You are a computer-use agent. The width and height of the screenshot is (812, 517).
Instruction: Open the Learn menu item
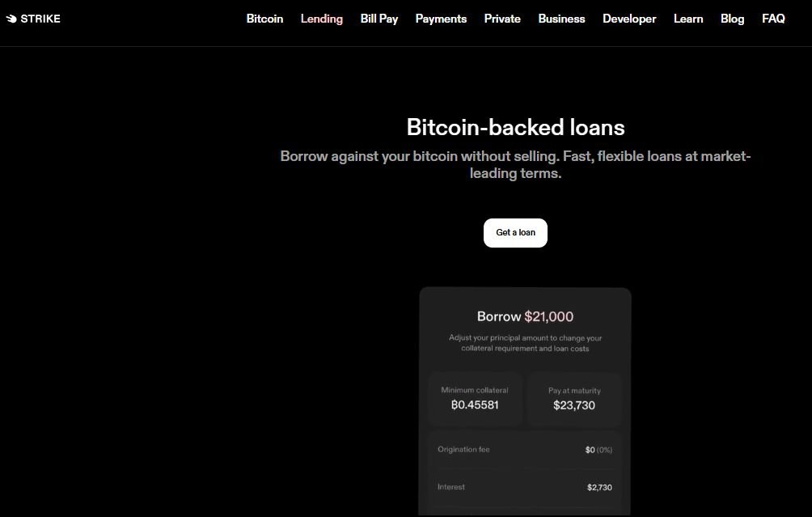pyautogui.click(x=688, y=19)
